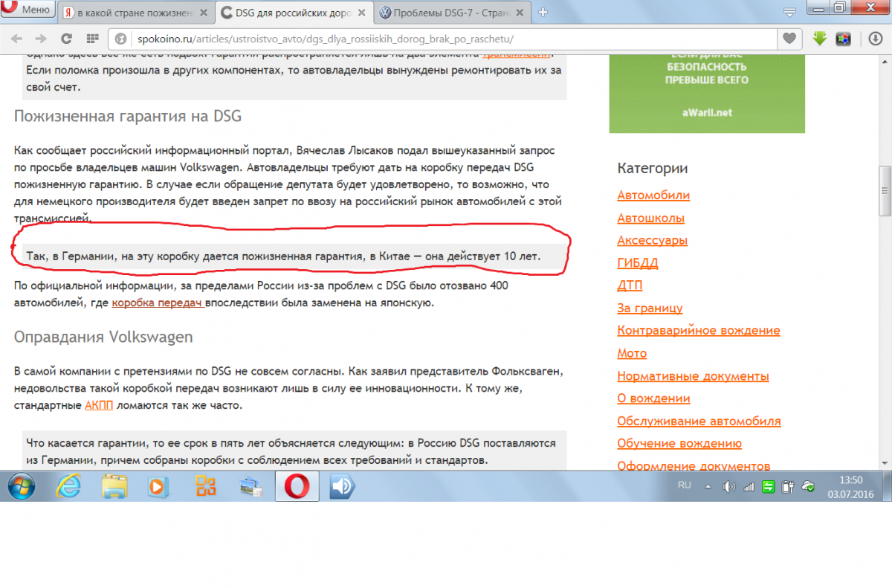Open Windows Media Player on taskbar
892x588 pixels.
[x=159, y=486]
